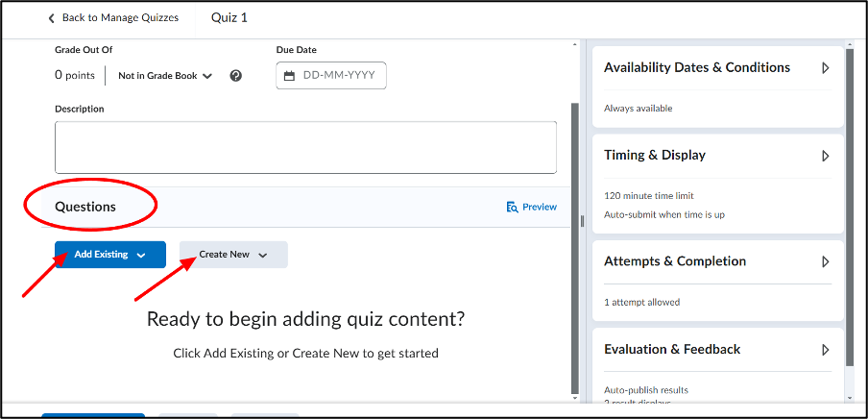
Task: Click the help question mark icon
Action: coord(236,76)
